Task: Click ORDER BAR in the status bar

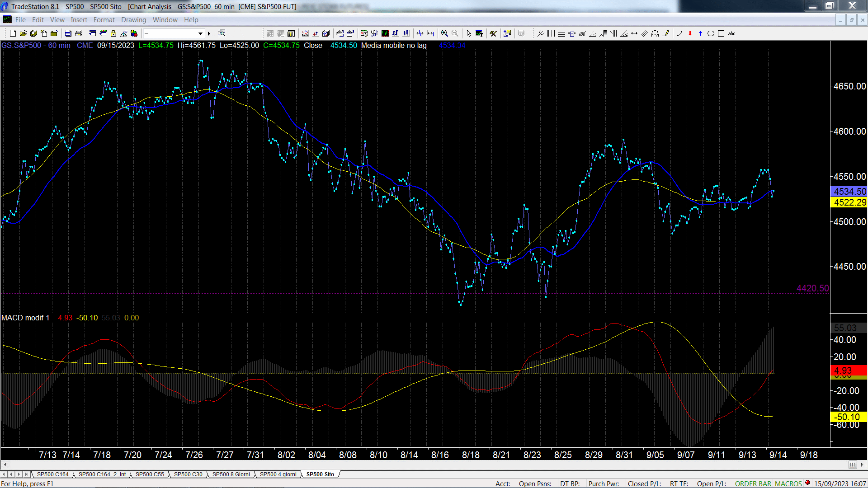Action: (x=753, y=484)
